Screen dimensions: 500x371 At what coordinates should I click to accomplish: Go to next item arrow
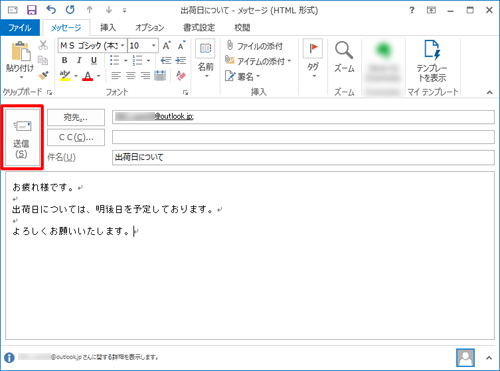pyautogui.click(x=109, y=10)
